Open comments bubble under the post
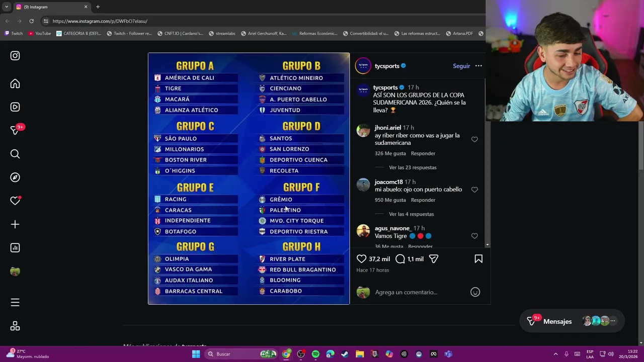644x362 pixels. point(400,259)
